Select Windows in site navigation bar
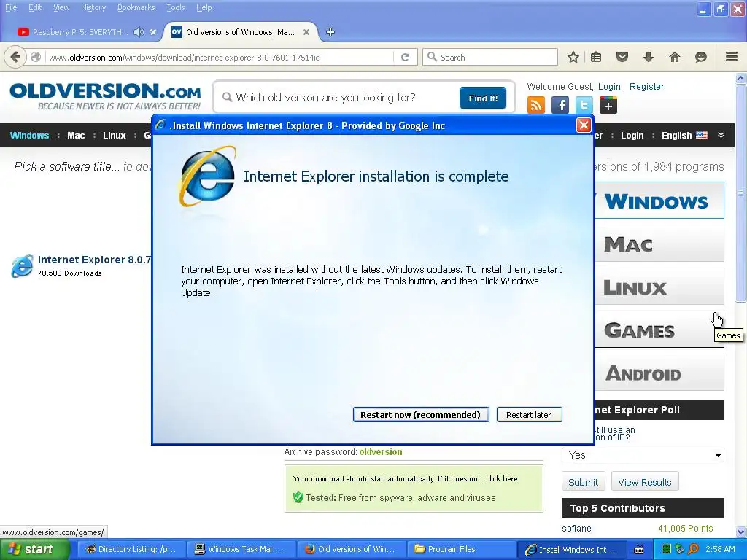This screenshot has height=560, width=747. tap(29, 135)
